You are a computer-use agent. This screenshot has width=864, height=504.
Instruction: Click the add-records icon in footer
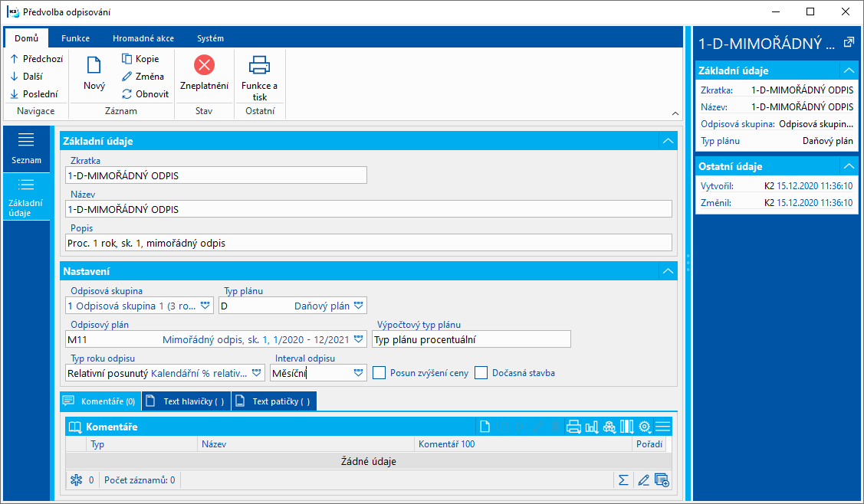click(662, 480)
